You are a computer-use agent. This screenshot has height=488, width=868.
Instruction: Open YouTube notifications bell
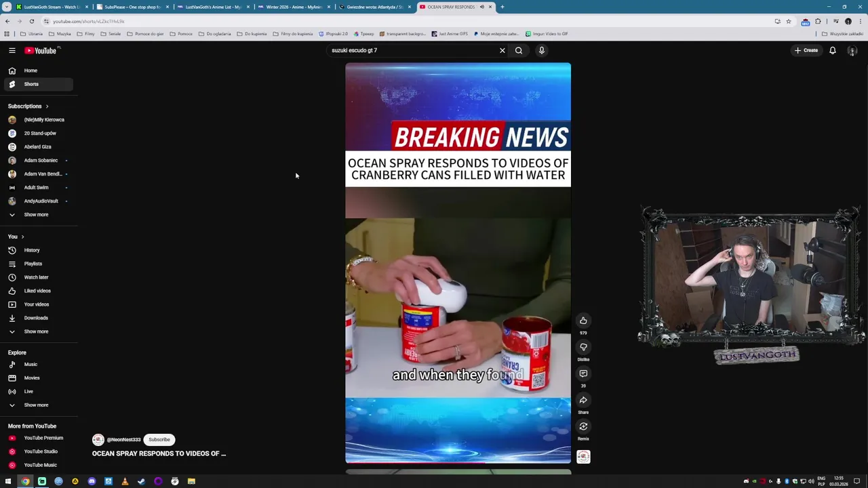click(x=833, y=50)
